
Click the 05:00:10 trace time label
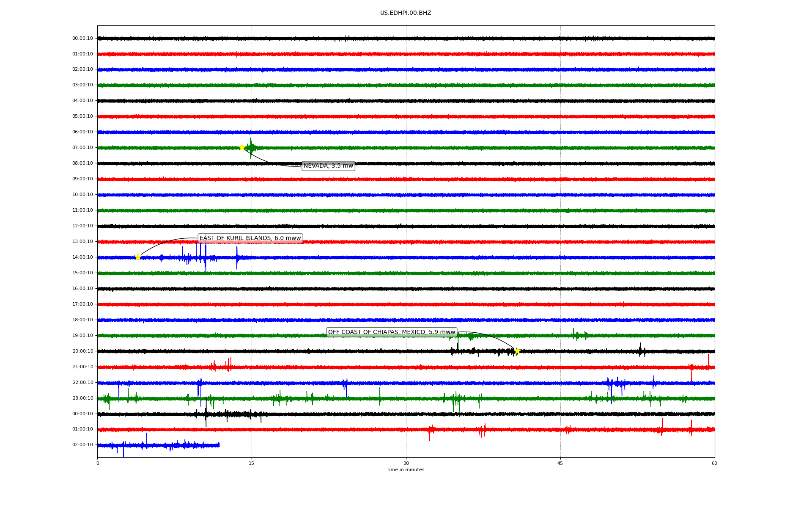pos(82,116)
